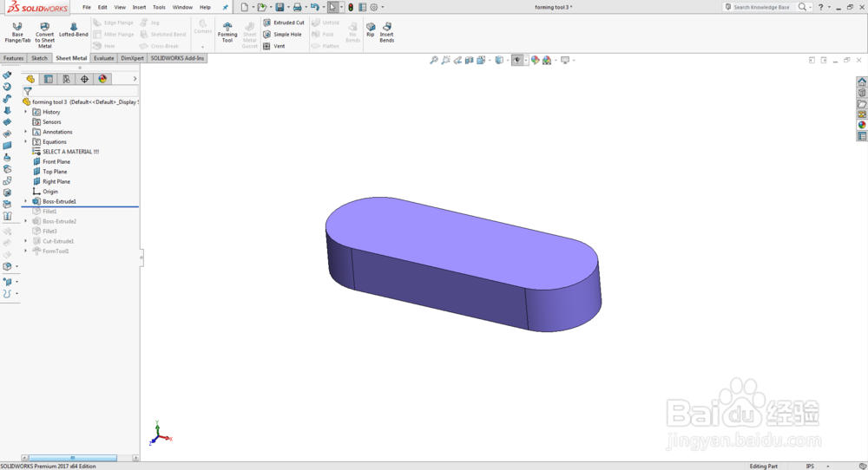
Task: Click the Vent tool
Action: 274,46
